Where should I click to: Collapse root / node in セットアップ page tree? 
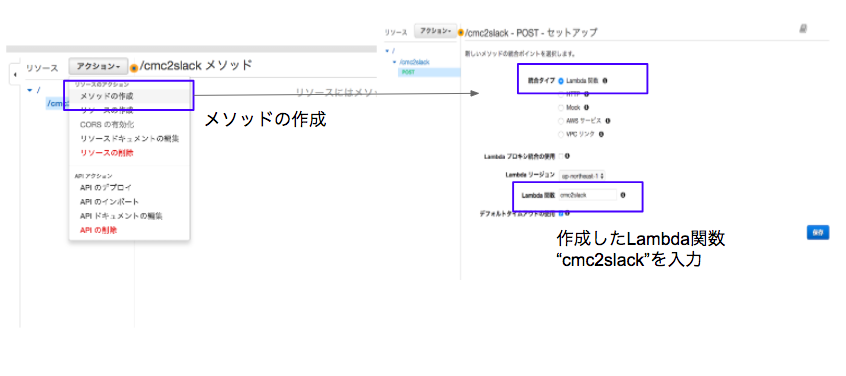[387, 51]
